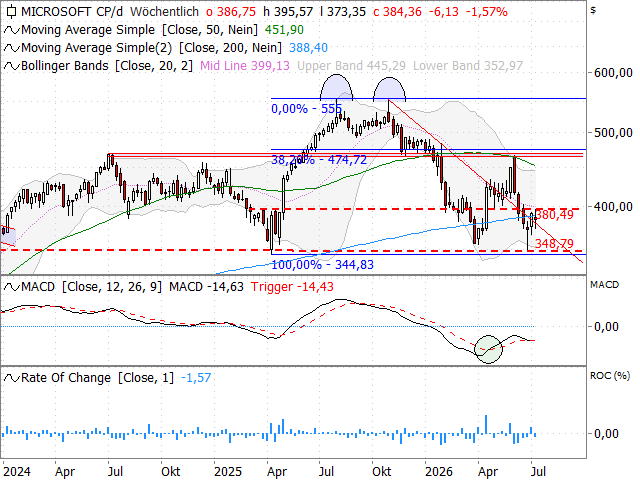Click the Lower Band 352,97 label
Screen dimensions: 640x480
pyautogui.click(x=468, y=66)
